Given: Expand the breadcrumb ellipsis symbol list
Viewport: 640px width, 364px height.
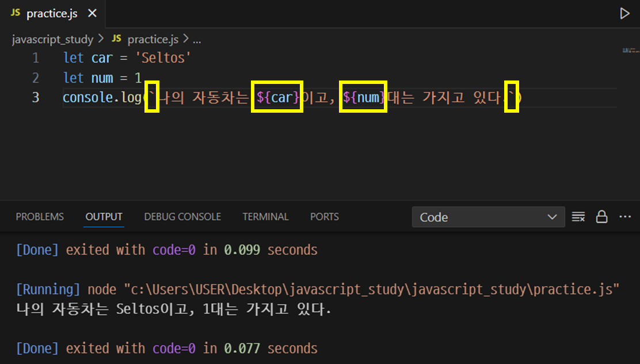Looking at the screenshot, I should coord(197,40).
